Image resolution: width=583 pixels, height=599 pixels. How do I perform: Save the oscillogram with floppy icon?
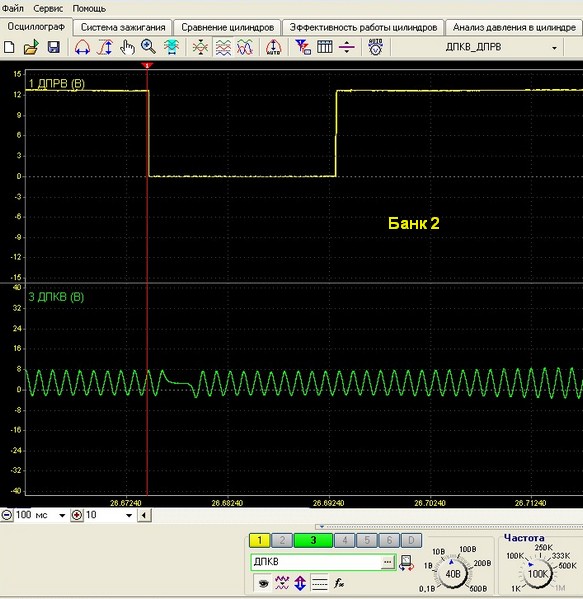tap(53, 47)
